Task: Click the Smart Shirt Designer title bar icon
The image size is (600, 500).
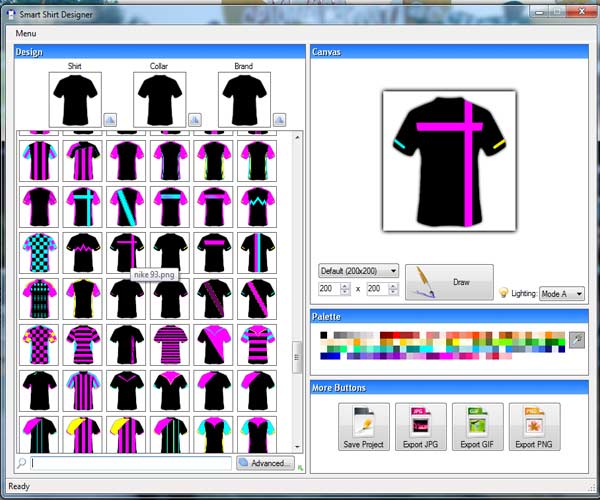Action: (11, 14)
